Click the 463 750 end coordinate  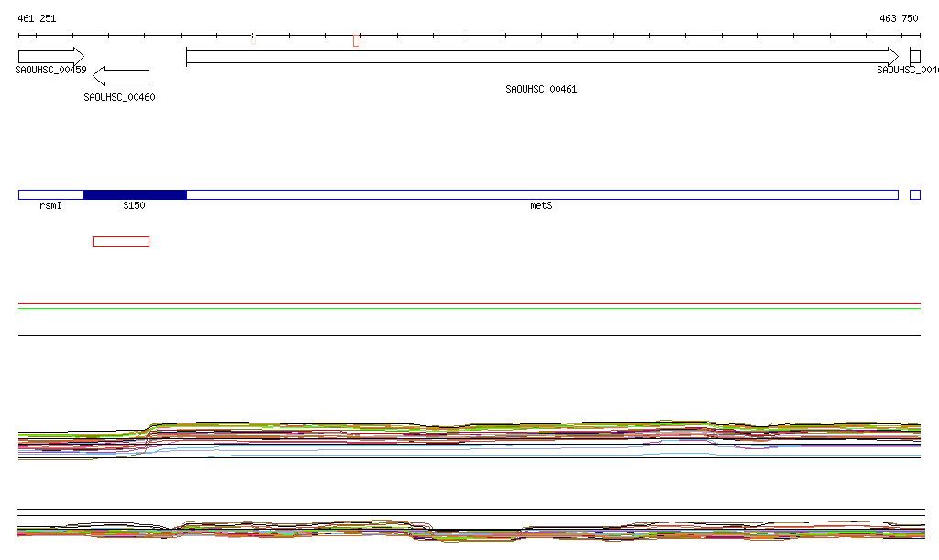click(x=898, y=18)
